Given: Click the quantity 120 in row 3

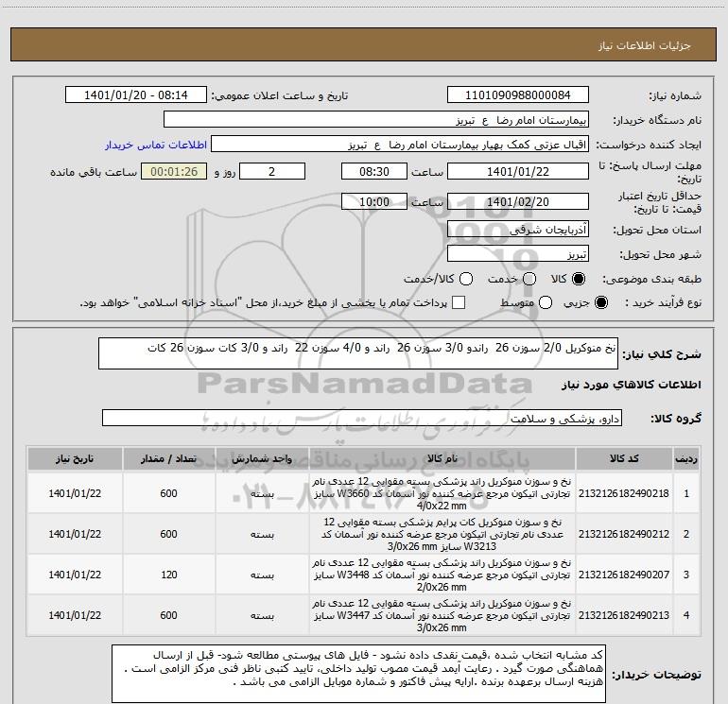Looking at the screenshot, I should (x=169, y=575).
